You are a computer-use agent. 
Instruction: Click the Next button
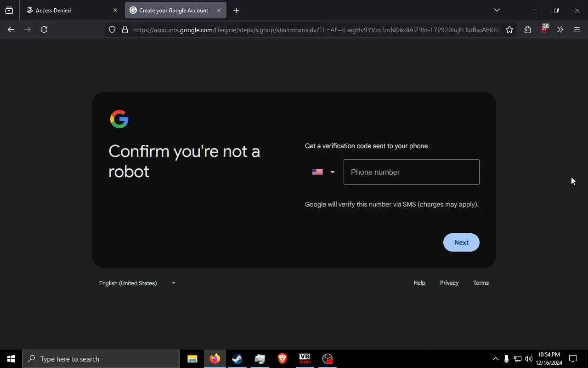point(461,242)
